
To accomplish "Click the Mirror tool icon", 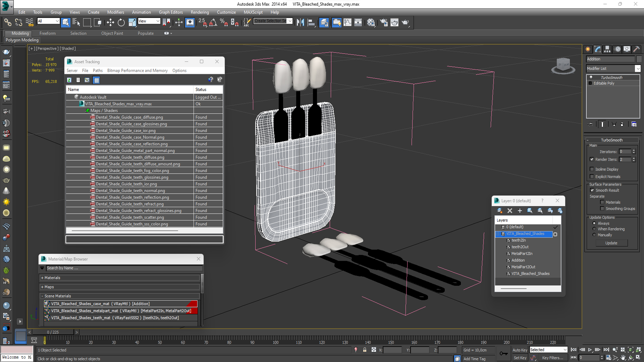I will 301,22.
